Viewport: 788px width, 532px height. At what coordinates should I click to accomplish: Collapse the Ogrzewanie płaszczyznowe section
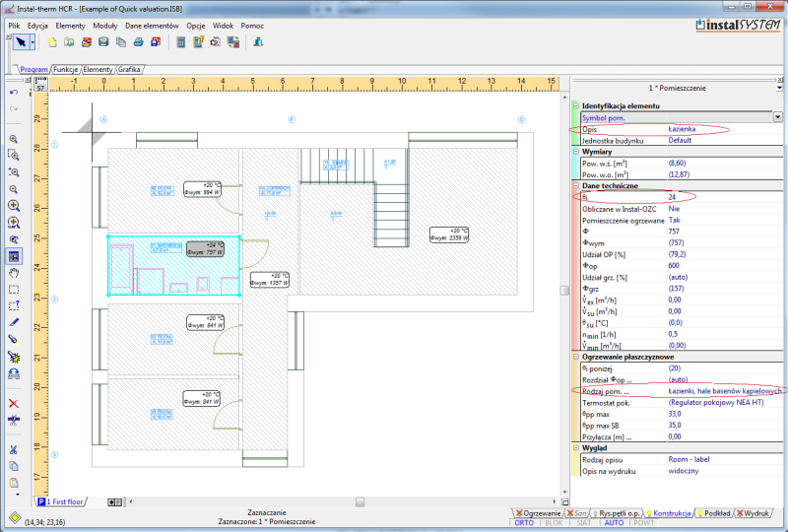click(576, 357)
